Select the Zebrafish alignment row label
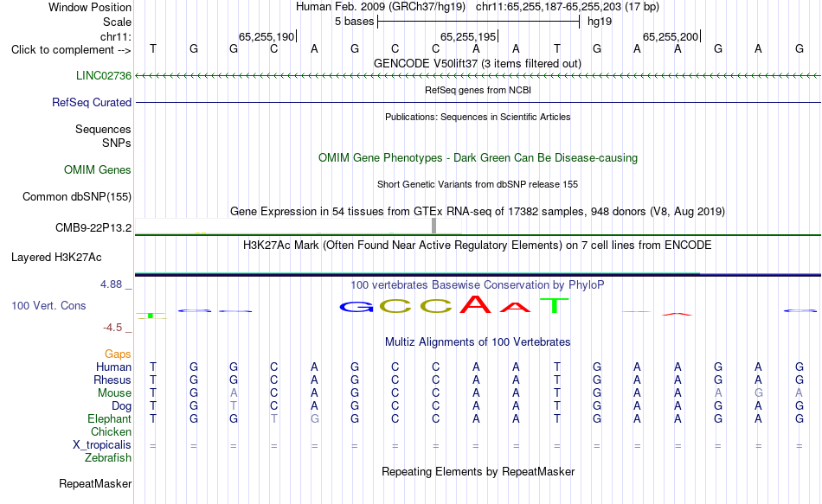Screen dimensions: 822x504 [x=108, y=457]
